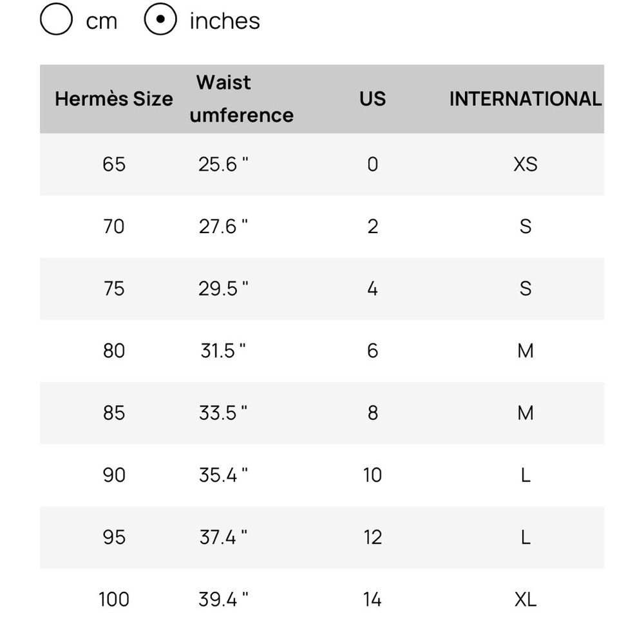Select the 27.6" waist measurement cell
Viewport: 644px width, 644px height.
[x=223, y=227]
